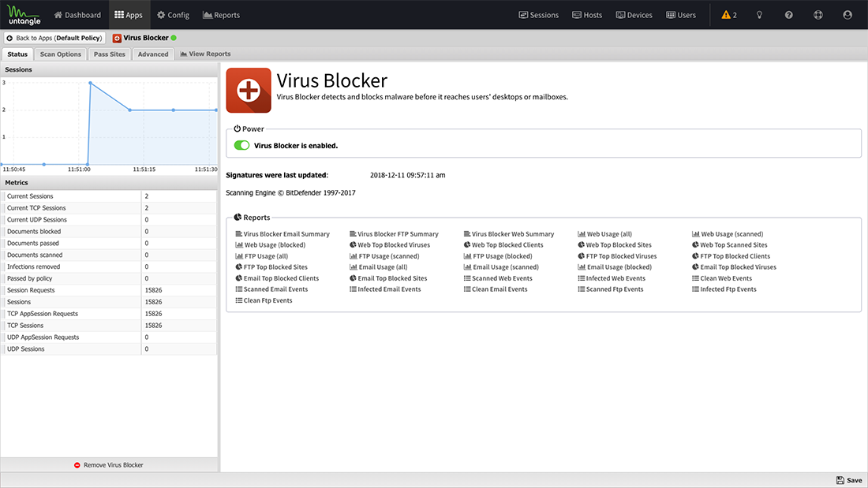Image resolution: width=868 pixels, height=488 pixels.
Task: Open Web Usage (scanned) report
Action: click(728, 234)
